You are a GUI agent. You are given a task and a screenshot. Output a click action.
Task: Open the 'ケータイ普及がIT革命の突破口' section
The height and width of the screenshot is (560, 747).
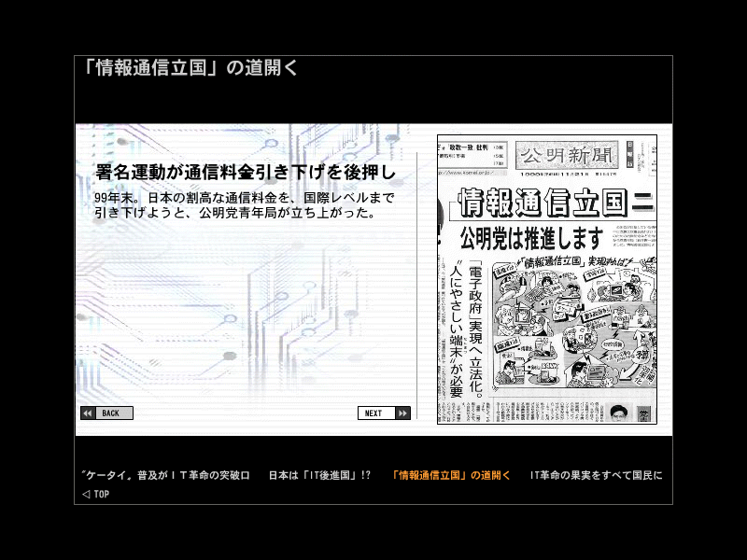pos(166,475)
